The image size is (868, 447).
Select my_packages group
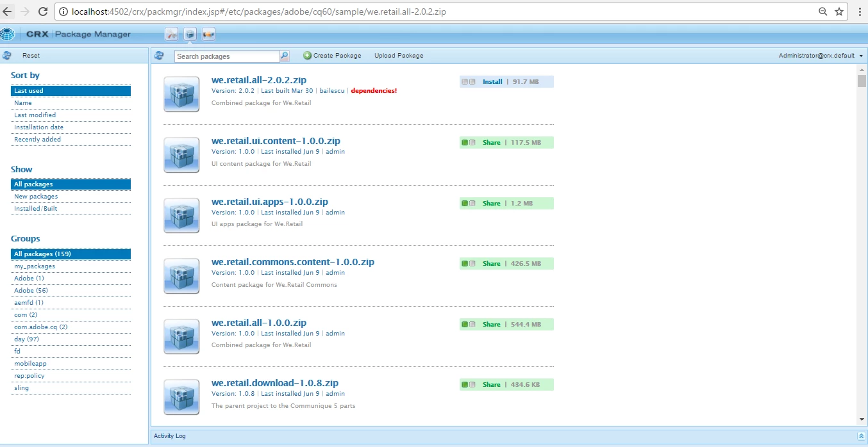click(71, 266)
